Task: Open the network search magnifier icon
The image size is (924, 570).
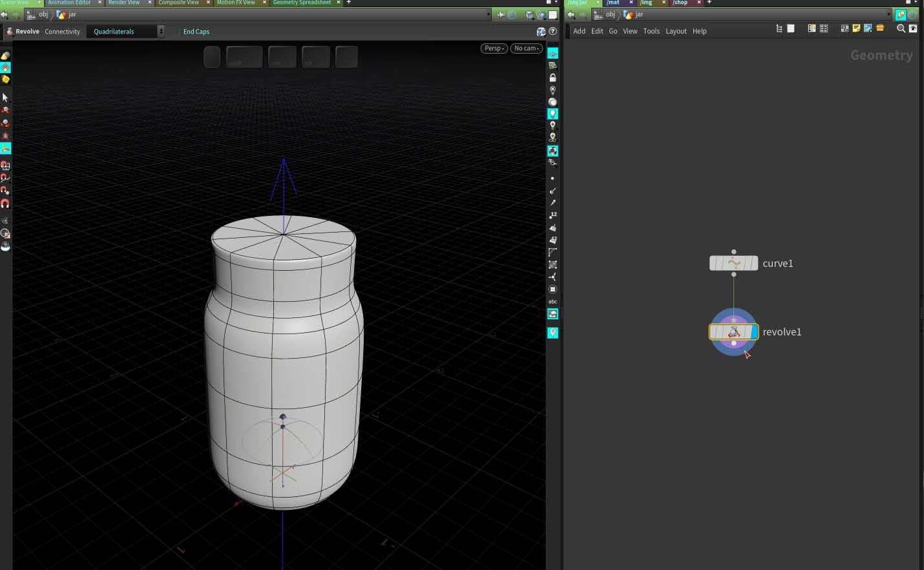Action: coord(901,28)
